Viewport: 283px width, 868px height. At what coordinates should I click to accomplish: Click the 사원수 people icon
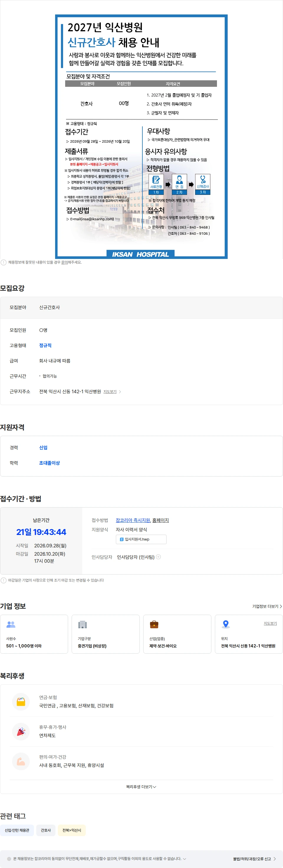(x=11, y=624)
